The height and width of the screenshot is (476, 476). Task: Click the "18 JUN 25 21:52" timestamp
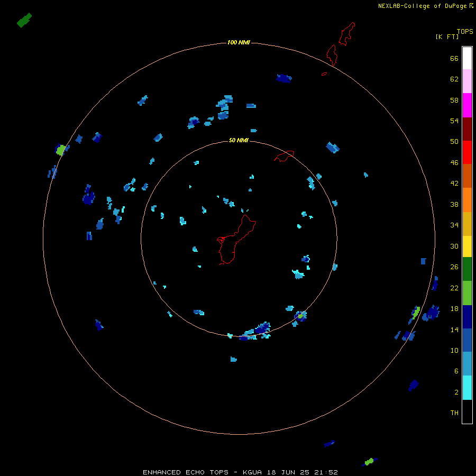tap(303, 472)
